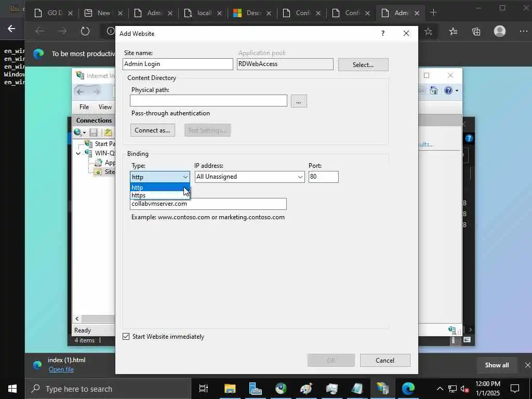Click the Connect as... button
Viewport: 532px width, 399px height.
point(153,130)
